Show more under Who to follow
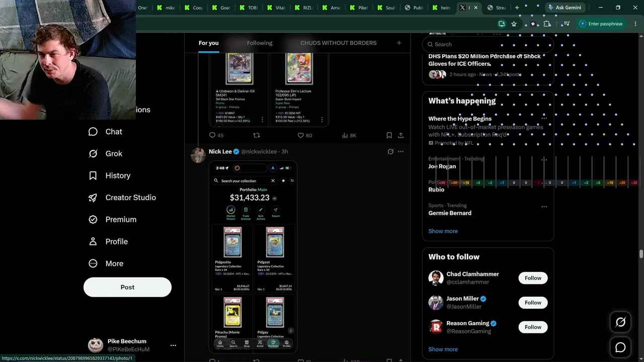Screen dimensions: 644x362 (x=443, y=349)
